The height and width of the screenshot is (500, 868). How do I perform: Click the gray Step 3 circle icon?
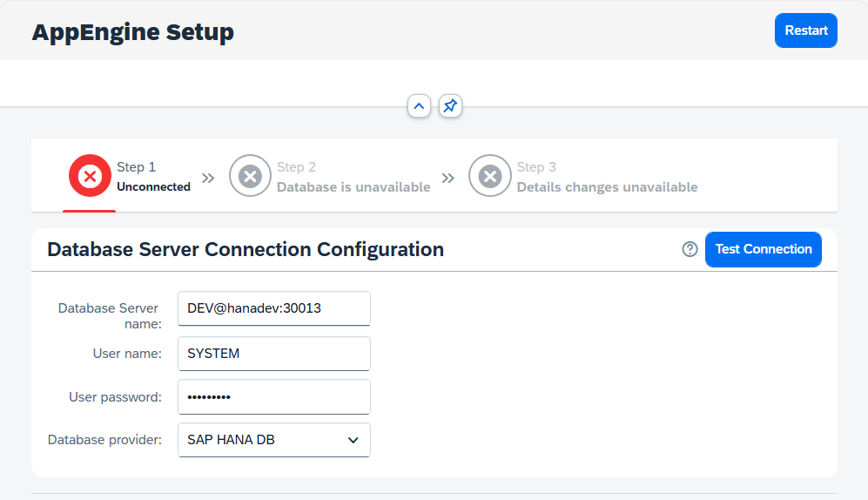(489, 177)
